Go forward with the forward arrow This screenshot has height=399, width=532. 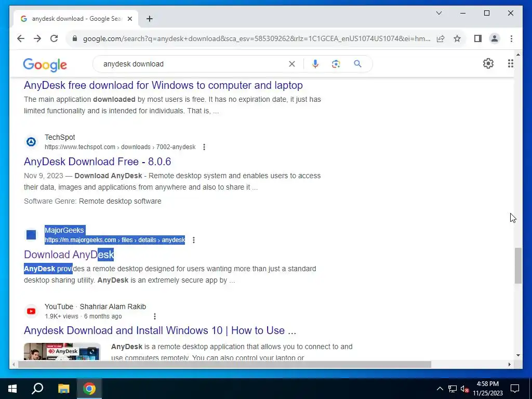(x=37, y=38)
